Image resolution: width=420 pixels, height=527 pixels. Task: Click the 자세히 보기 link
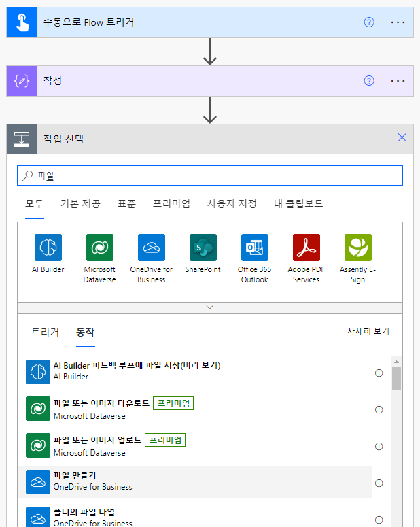tap(368, 331)
